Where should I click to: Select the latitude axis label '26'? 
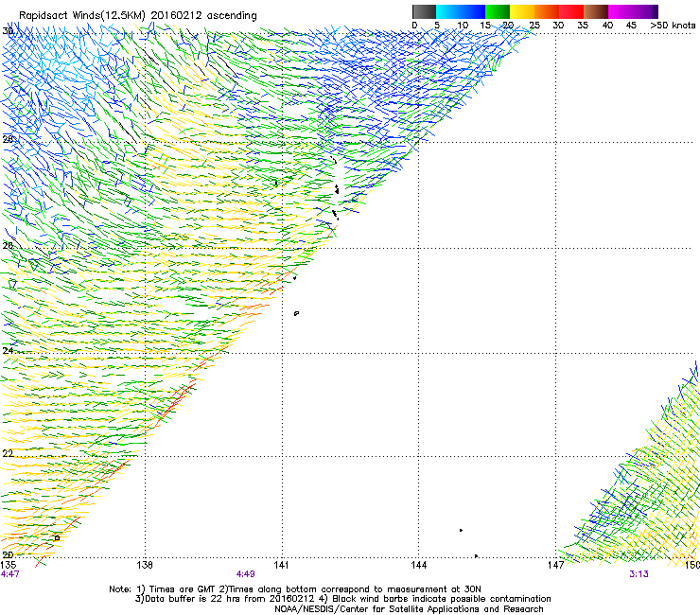[x=8, y=245]
